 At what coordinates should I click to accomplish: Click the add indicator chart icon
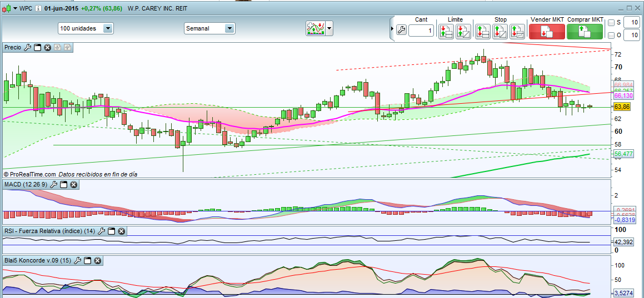click(316, 28)
